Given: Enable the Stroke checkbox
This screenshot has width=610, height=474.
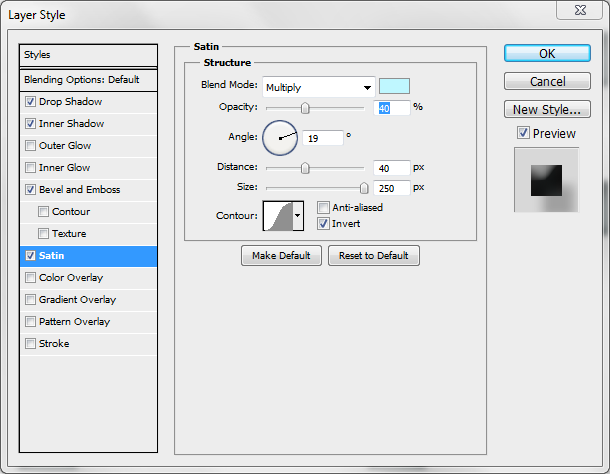Looking at the screenshot, I should pyautogui.click(x=30, y=344).
